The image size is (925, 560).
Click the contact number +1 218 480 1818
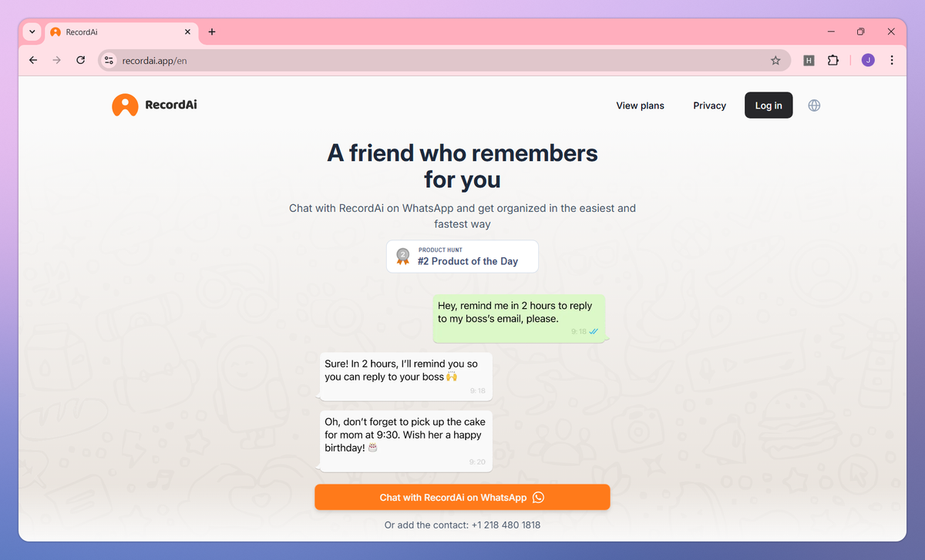[504, 525]
